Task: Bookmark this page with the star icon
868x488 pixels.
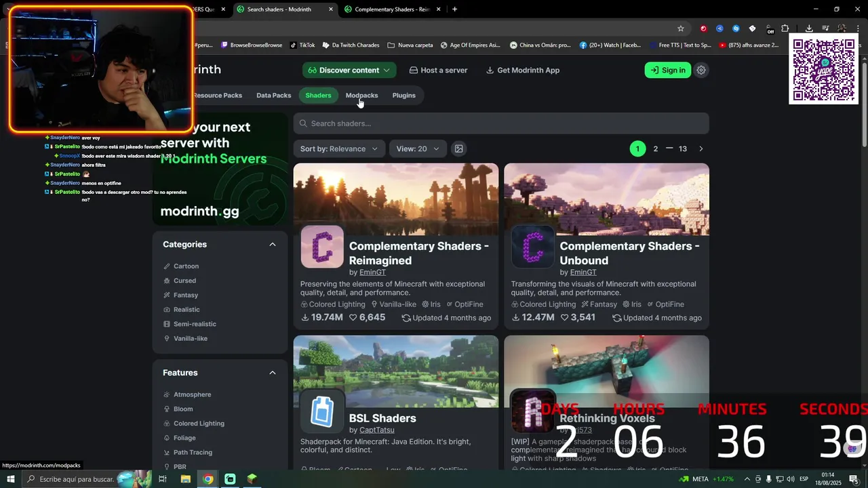Action: coord(681,28)
